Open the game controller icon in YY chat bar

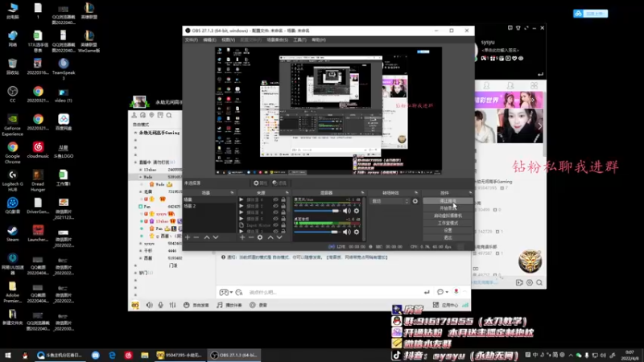click(224, 292)
